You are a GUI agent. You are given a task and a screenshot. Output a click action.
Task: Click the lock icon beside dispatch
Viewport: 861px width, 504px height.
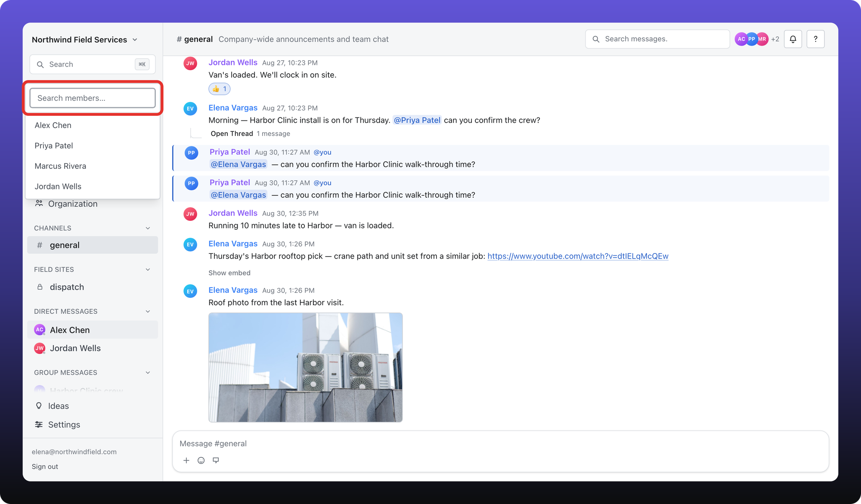point(40,287)
